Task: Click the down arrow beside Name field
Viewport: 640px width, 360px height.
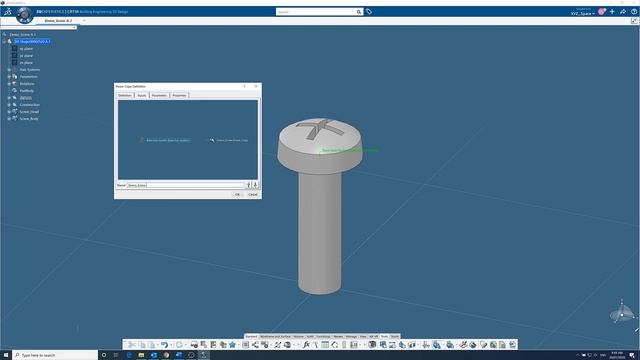Action: point(256,185)
